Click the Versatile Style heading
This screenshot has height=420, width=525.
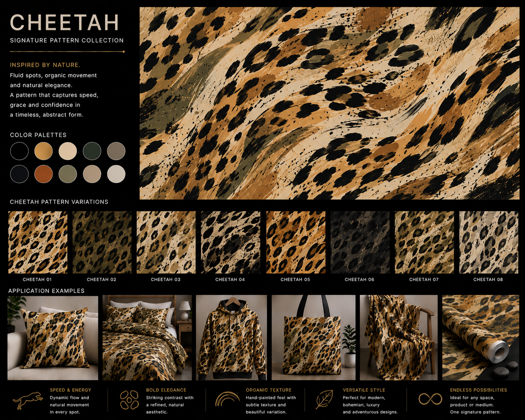click(364, 390)
